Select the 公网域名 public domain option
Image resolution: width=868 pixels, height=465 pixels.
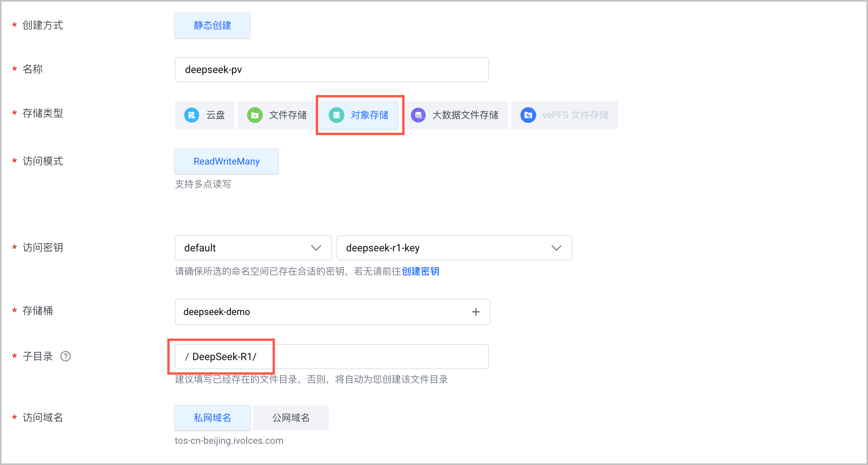[291, 417]
